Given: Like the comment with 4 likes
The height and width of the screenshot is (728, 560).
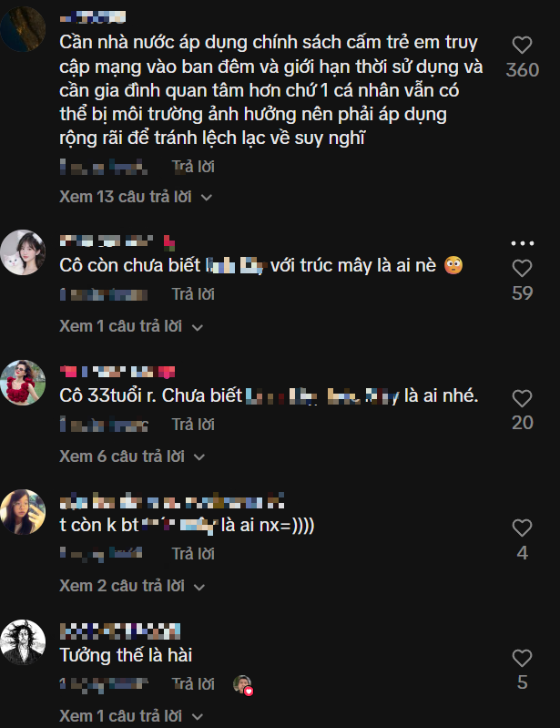Looking at the screenshot, I should click(522, 528).
